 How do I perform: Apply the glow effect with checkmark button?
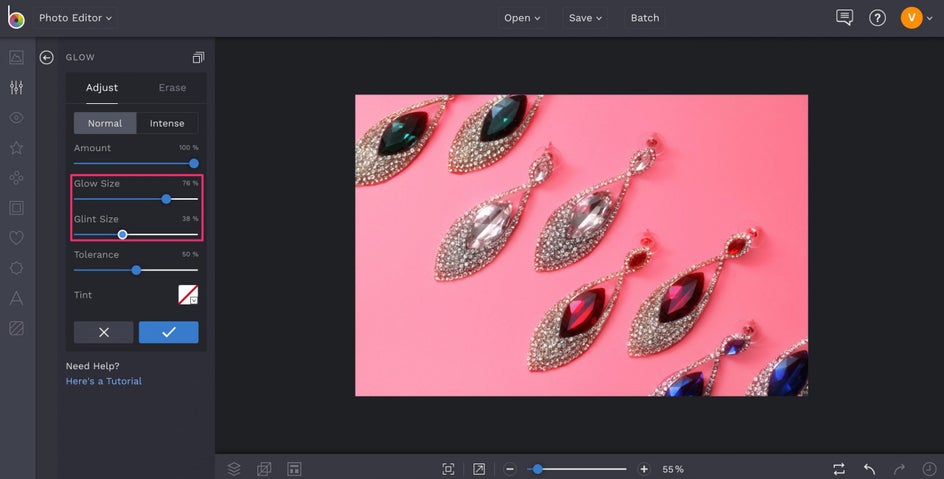pyautogui.click(x=169, y=332)
